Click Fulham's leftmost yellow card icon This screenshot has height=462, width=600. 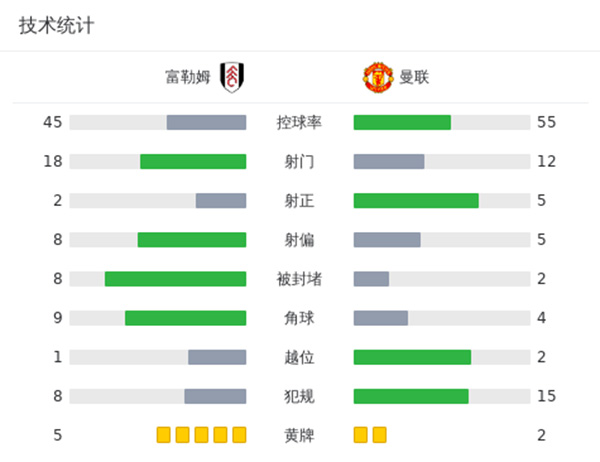coord(164,435)
